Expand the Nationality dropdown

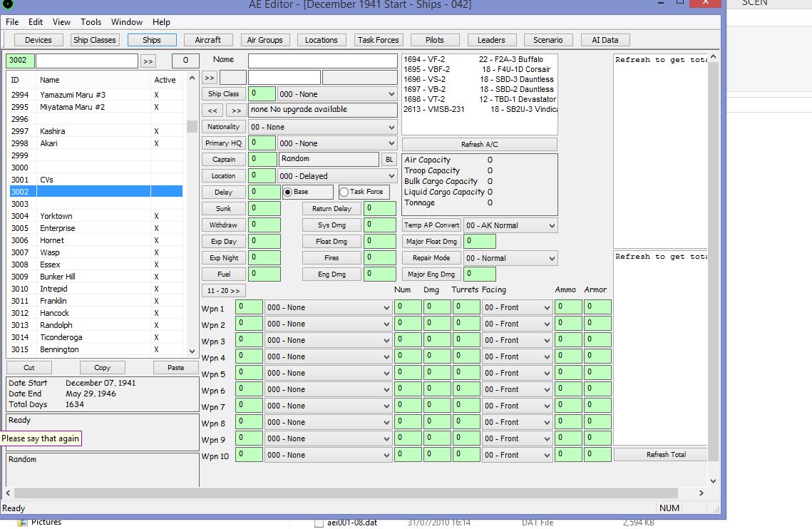pos(323,127)
